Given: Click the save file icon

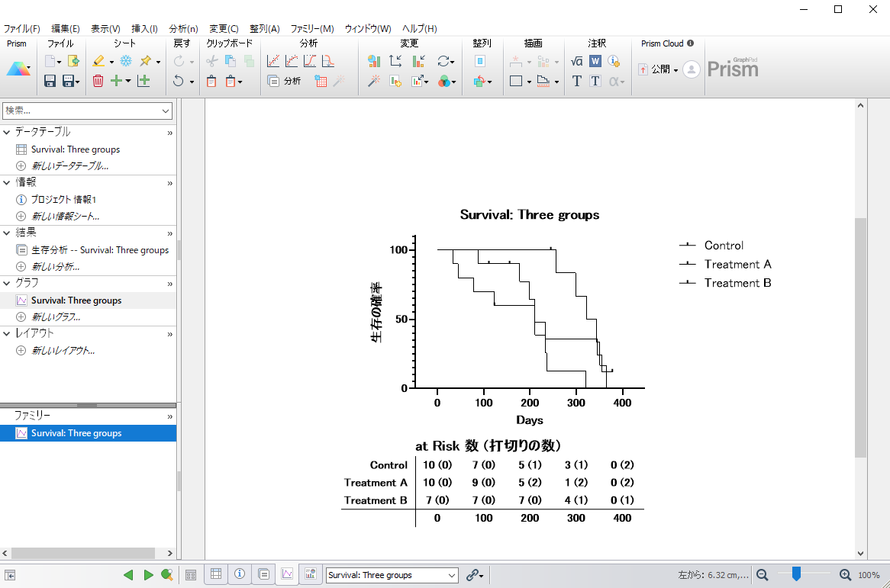Looking at the screenshot, I should click(50, 81).
